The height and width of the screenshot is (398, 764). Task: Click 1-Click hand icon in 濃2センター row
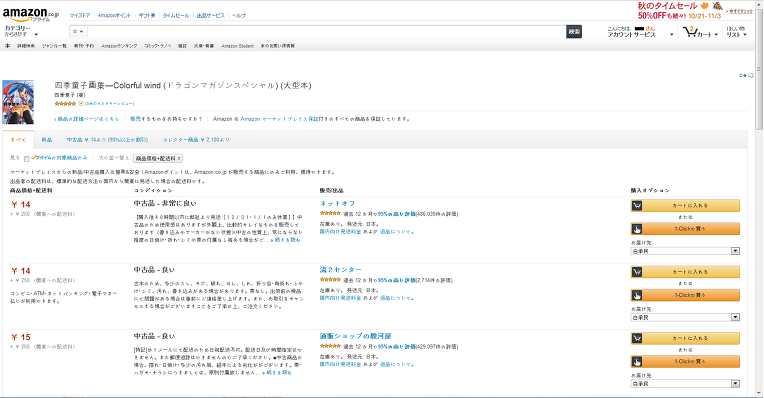click(637, 295)
